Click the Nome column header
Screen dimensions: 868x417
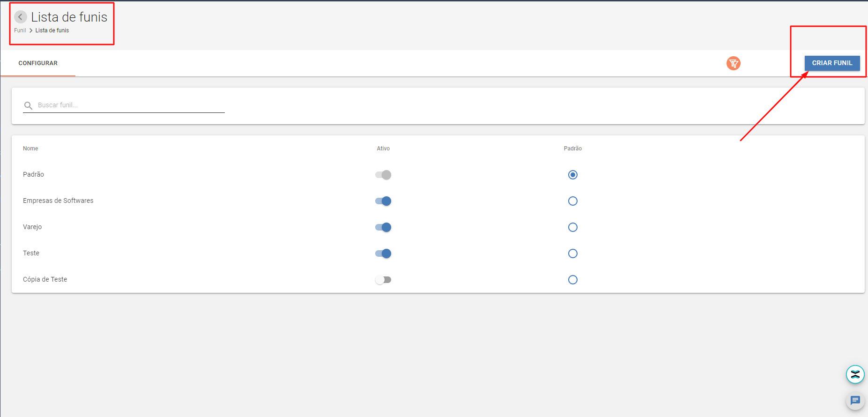tap(30, 149)
